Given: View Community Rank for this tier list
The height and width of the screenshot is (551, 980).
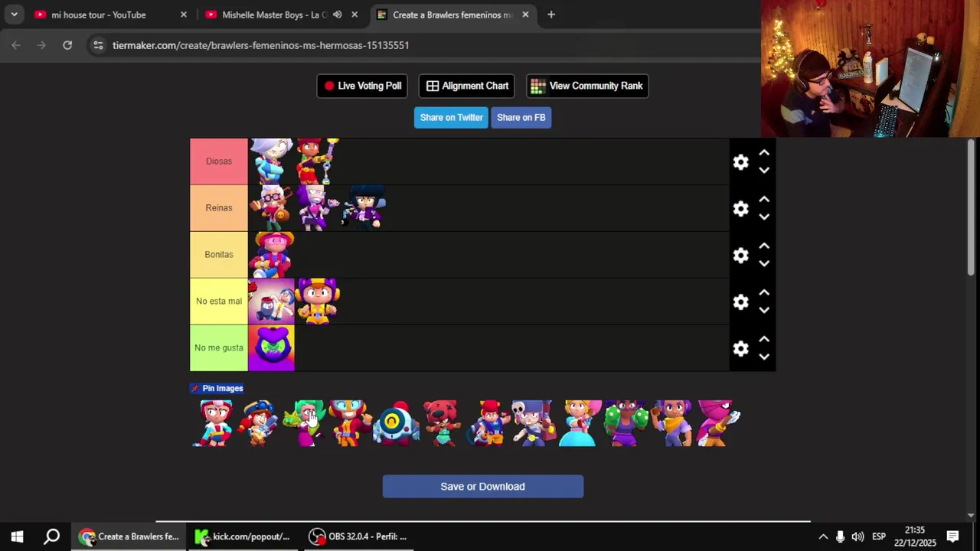Looking at the screenshot, I should (x=587, y=86).
